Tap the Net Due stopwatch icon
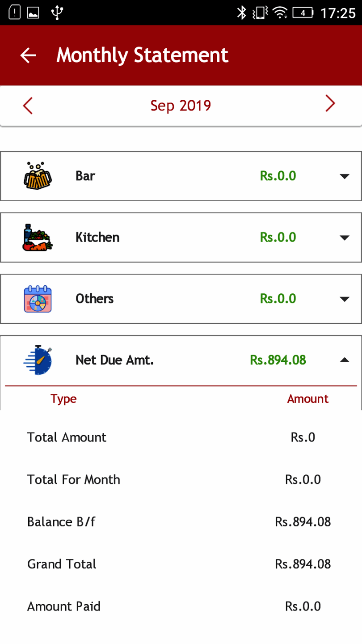The width and height of the screenshot is (362, 644). tap(38, 360)
